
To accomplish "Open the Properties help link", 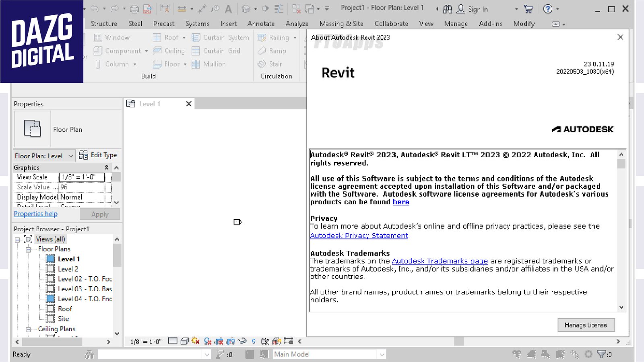I will [35, 214].
